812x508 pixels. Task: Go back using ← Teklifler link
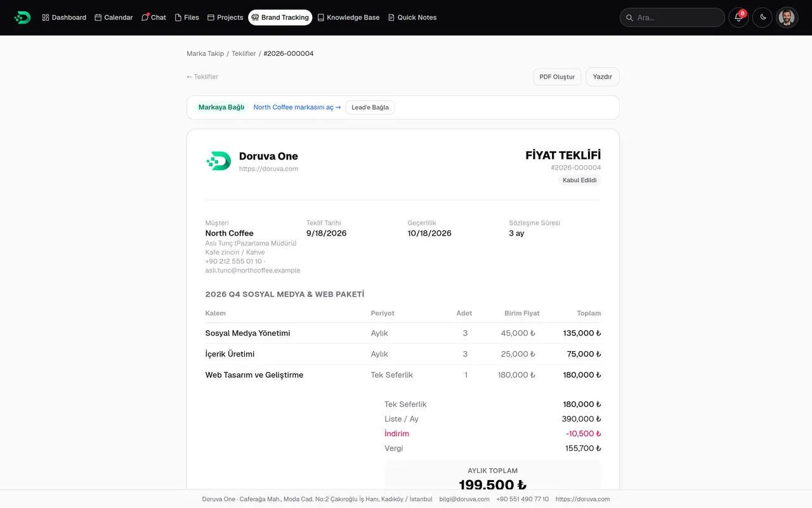pos(202,77)
